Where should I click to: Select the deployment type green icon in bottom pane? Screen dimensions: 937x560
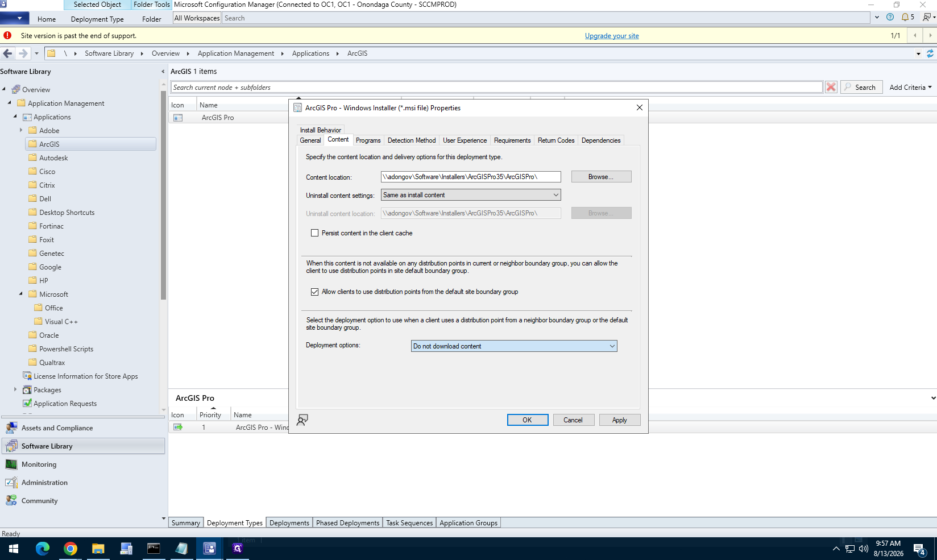178,427
